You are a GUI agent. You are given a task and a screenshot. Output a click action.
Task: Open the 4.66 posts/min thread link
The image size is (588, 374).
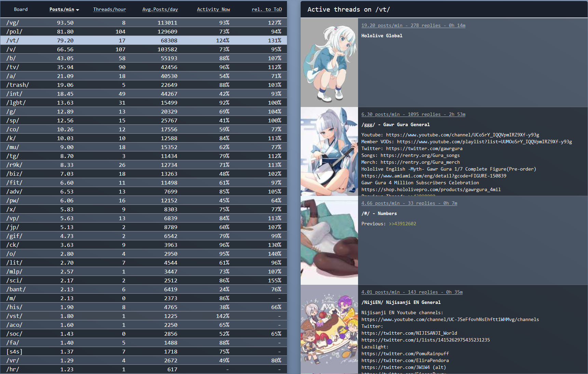[409, 203]
